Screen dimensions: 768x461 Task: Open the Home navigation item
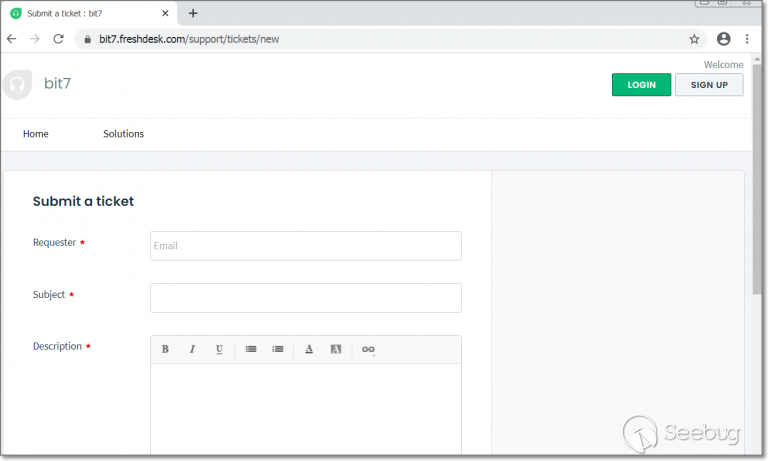(x=36, y=134)
